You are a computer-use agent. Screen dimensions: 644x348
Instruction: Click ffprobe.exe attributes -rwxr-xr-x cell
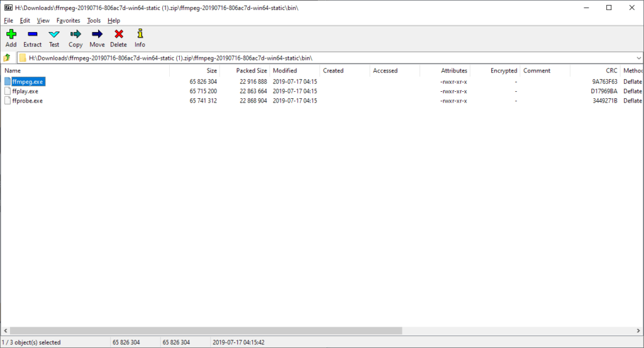tap(453, 101)
